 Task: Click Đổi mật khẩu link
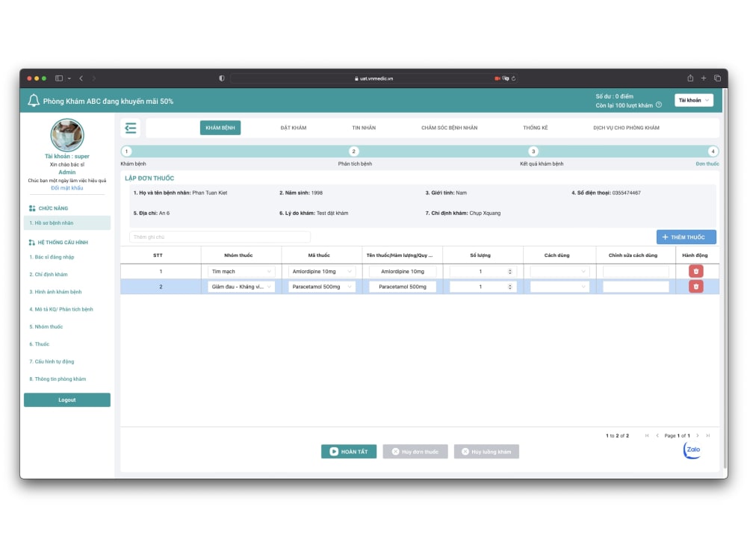(x=67, y=188)
